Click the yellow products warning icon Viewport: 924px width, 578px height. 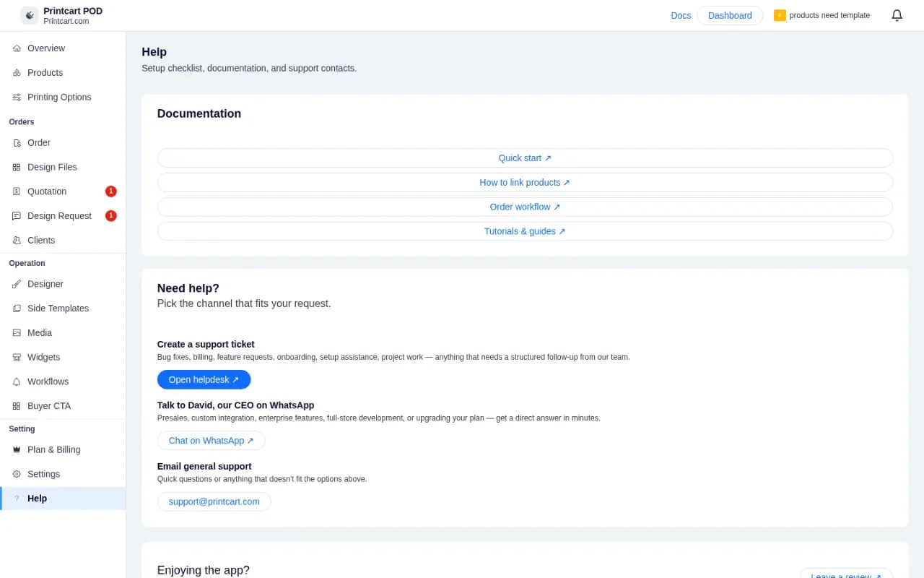pyautogui.click(x=780, y=15)
